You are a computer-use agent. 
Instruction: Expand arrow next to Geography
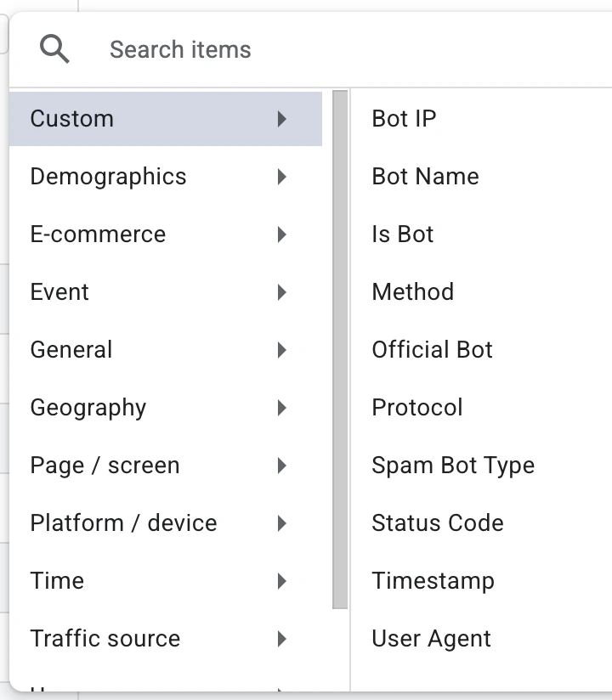click(282, 408)
